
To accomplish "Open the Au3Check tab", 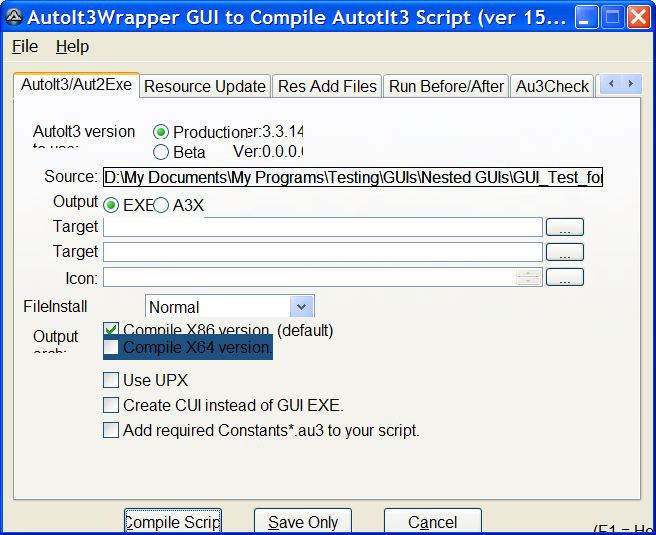I will (552, 86).
